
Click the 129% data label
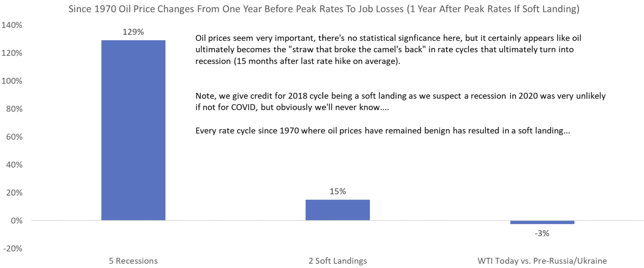pos(133,32)
